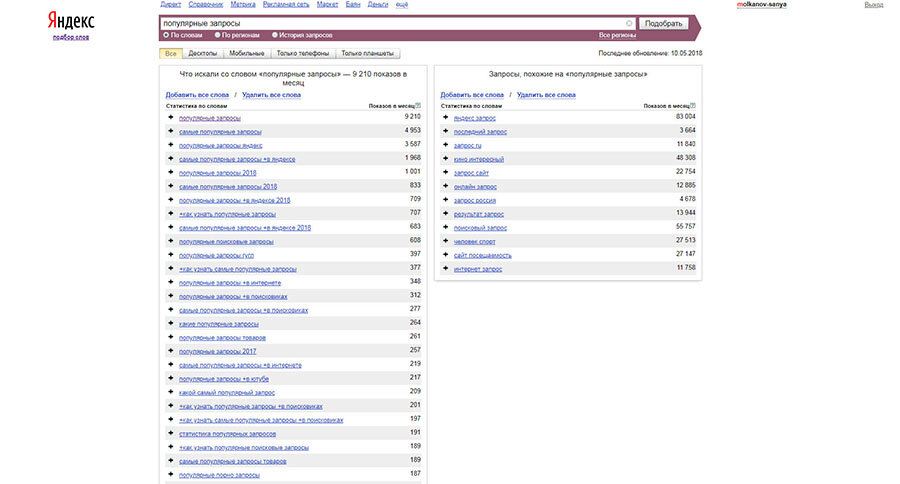Click plus icon beside 'яндекс запрос'
The width and height of the screenshot is (900, 484).
click(445, 117)
